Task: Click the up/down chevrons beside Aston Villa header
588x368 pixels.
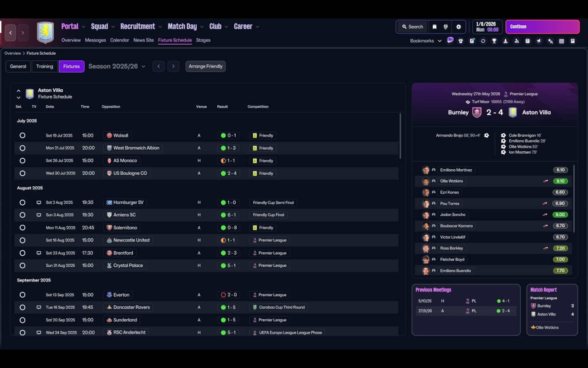Action: pyautogui.click(x=18, y=94)
